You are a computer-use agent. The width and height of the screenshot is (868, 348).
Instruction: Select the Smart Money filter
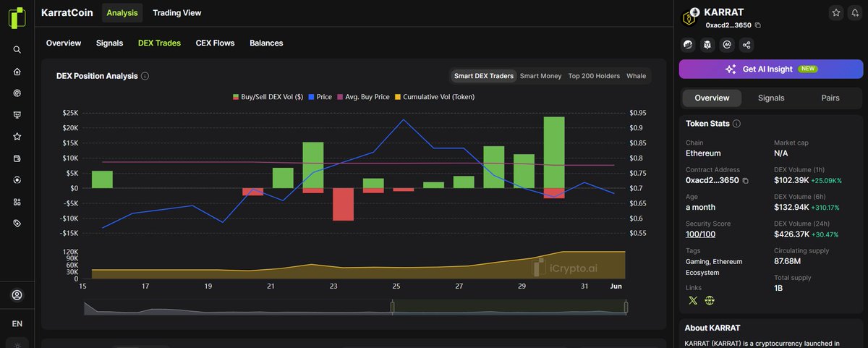coord(540,76)
